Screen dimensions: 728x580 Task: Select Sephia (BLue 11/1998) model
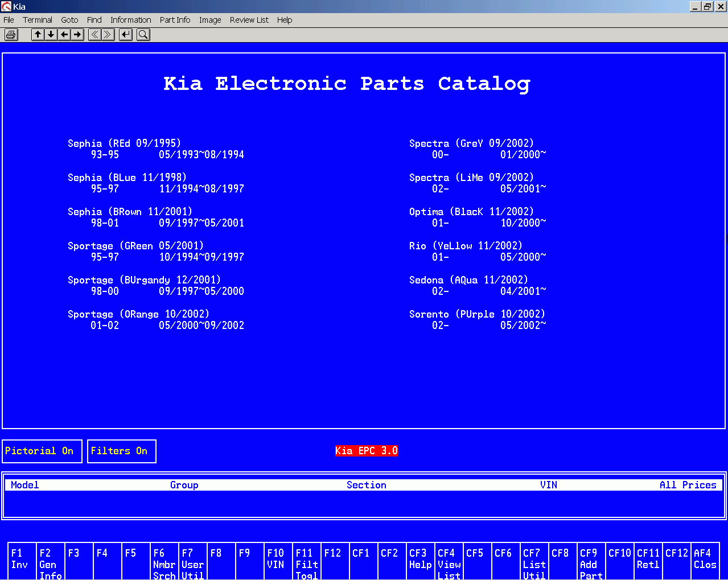click(x=127, y=178)
